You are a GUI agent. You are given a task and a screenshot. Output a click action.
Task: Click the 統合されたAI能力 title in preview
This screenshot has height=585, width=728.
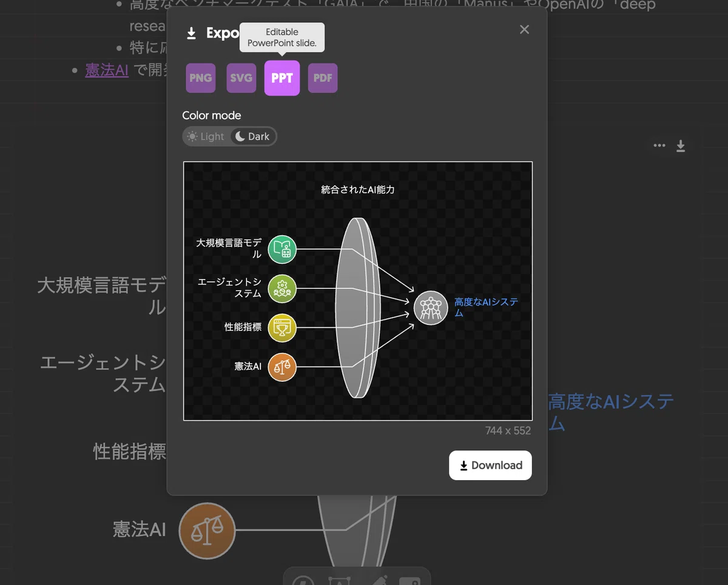(x=358, y=190)
